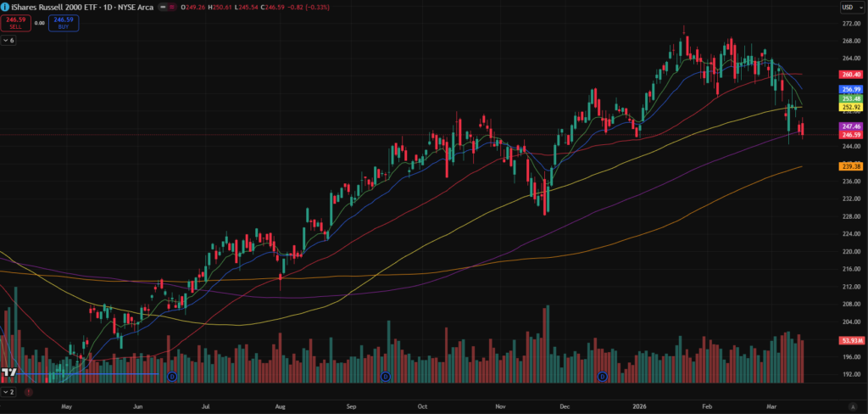Click the dividend marker near December
This screenshot has width=868, height=414.
603,376
